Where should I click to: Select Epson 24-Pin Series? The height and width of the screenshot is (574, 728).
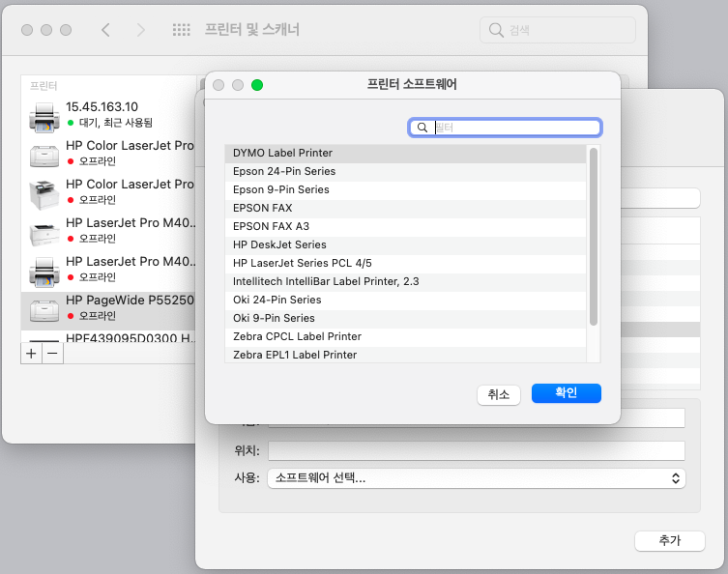point(405,172)
